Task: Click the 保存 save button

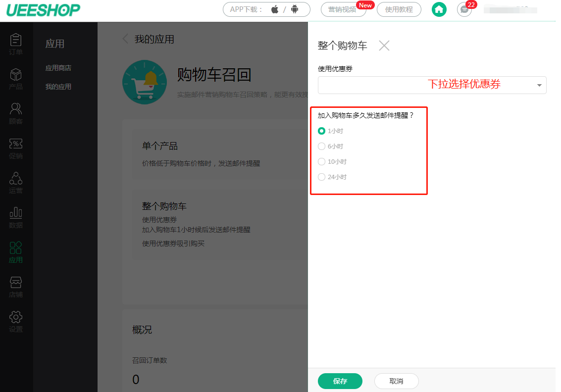Action: (340, 381)
